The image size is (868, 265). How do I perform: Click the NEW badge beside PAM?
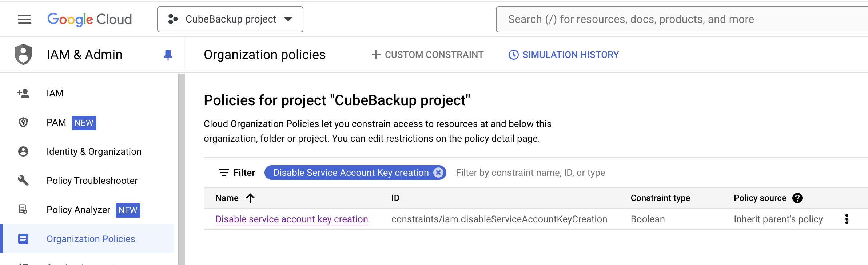(x=84, y=123)
